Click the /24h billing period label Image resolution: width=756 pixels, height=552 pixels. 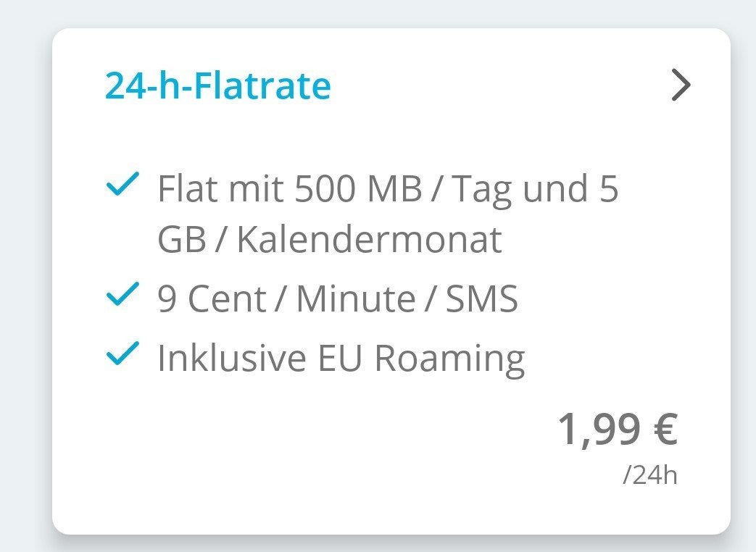point(649,476)
